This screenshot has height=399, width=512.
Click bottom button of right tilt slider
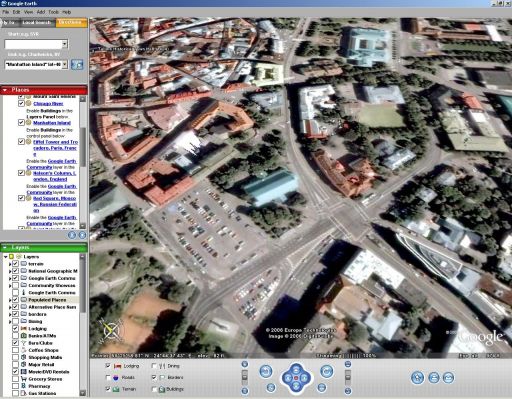[348, 391]
